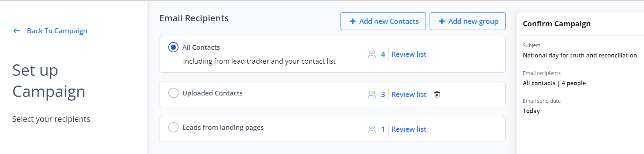Click the plus icon on Add new group
The height and width of the screenshot is (154, 644).
(x=442, y=22)
